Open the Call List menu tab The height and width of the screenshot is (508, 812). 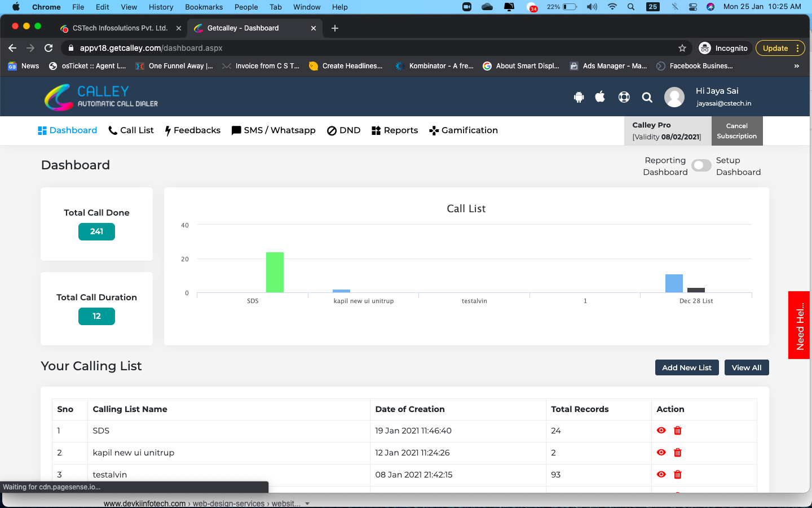131,130
